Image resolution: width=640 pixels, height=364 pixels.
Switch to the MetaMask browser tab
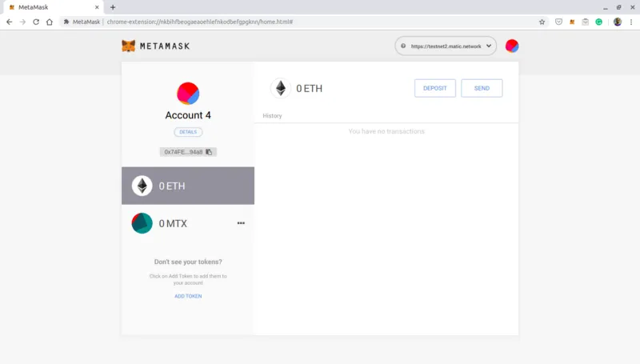click(x=53, y=7)
